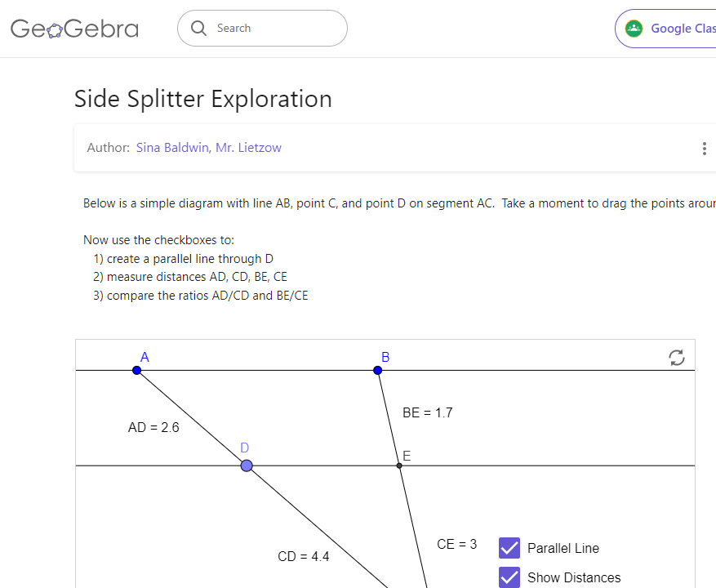This screenshot has width=716, height=588.
Task: Click the Side Splitter Exploration title
Action: pyautogui.click(x=203, y=99)
